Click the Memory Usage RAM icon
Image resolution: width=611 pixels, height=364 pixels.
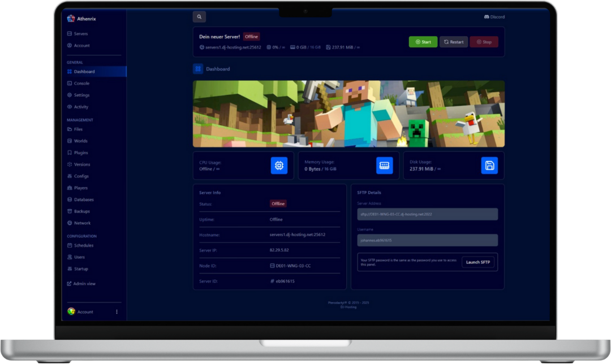tap(384, 166)
